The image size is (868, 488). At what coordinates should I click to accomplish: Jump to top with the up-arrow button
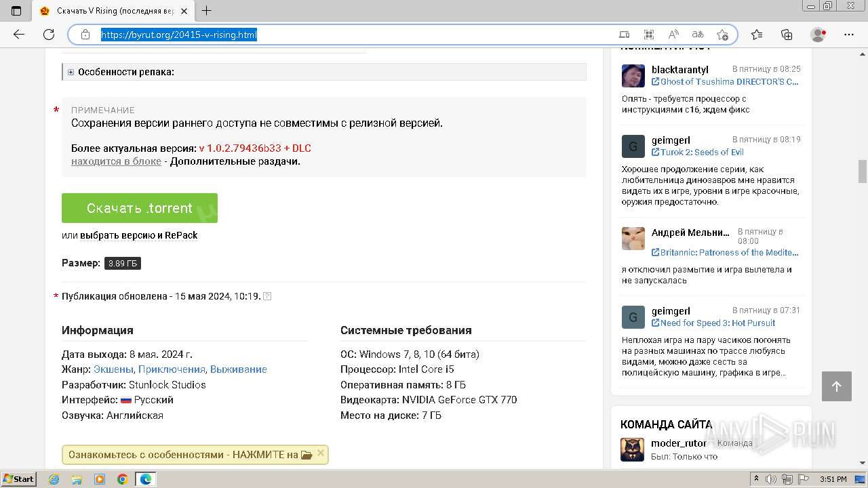click(836, 386)
